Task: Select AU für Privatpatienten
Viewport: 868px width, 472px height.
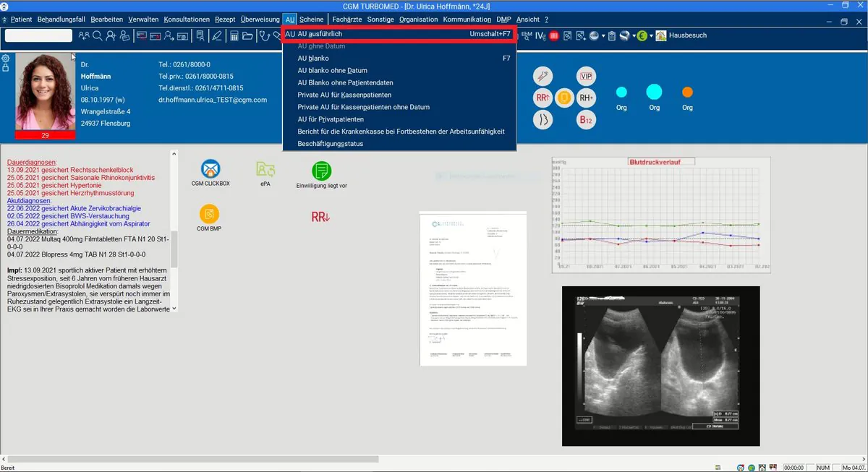Action: click(x=399, y=119)
